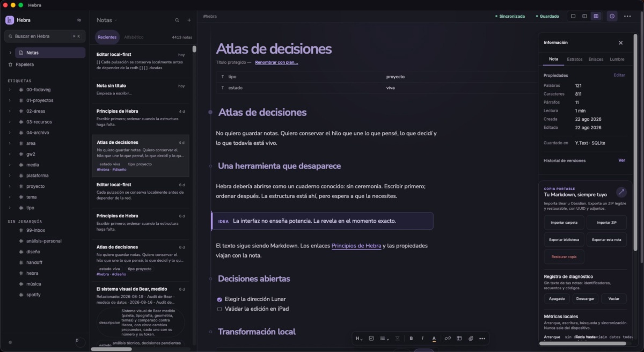Attach a file with paperclip icon
The image size is (644, 352).
pyautogui.click(x=471, y=338)
